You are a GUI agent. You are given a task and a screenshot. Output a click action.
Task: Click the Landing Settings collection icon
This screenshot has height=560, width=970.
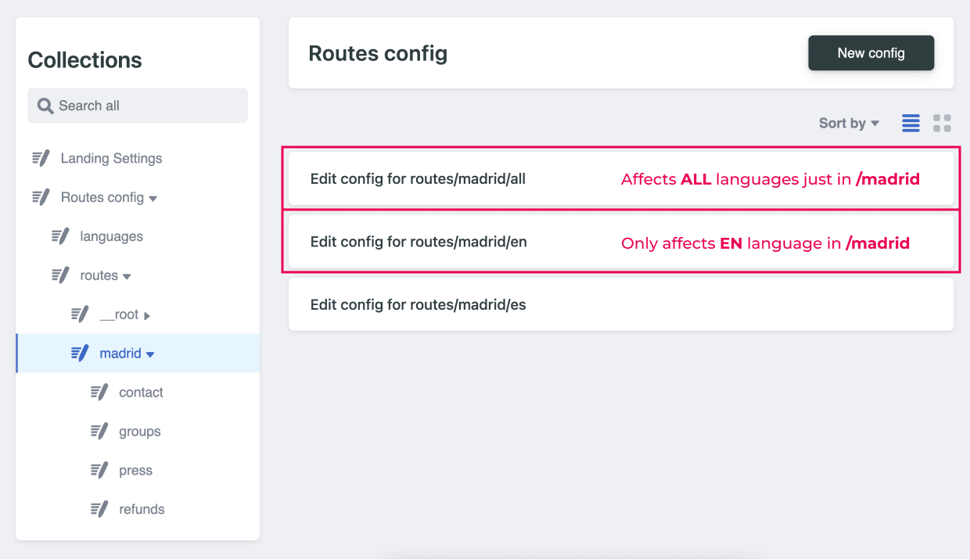(41, 158)
